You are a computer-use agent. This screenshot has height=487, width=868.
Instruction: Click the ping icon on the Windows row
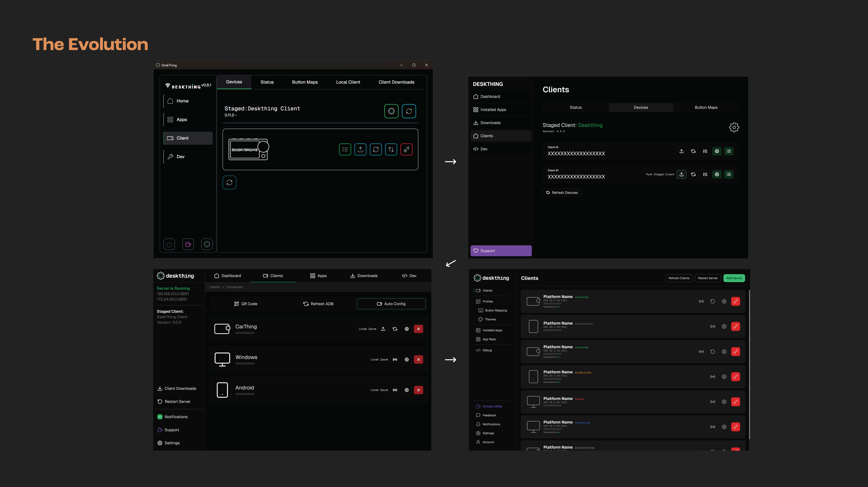pyautogui.click(x=395, y=360)
